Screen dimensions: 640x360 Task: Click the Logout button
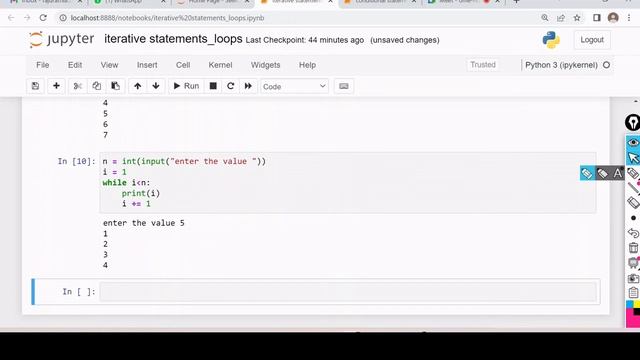click(x=592, y=40)
